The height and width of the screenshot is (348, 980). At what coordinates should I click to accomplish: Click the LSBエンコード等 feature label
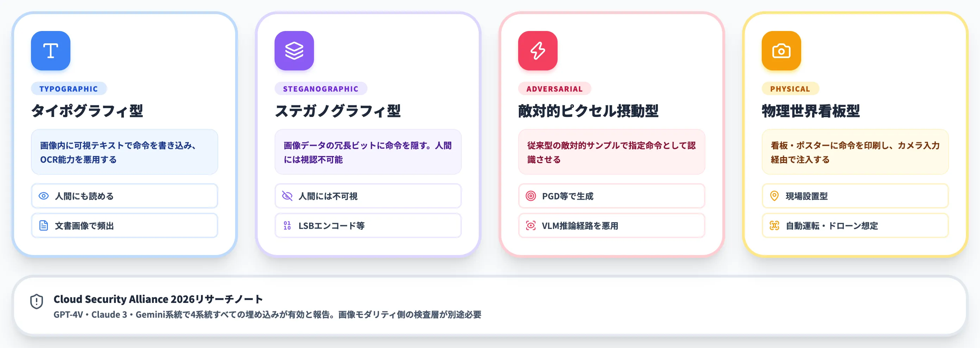point(331,226)
